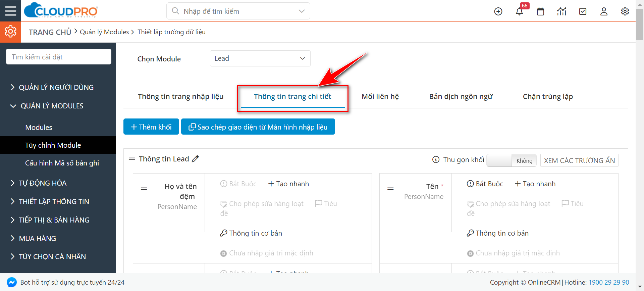The width and height of the screenshot is (644, 291).
Task: Click Thêm khối button
Action: click(151, 127)
